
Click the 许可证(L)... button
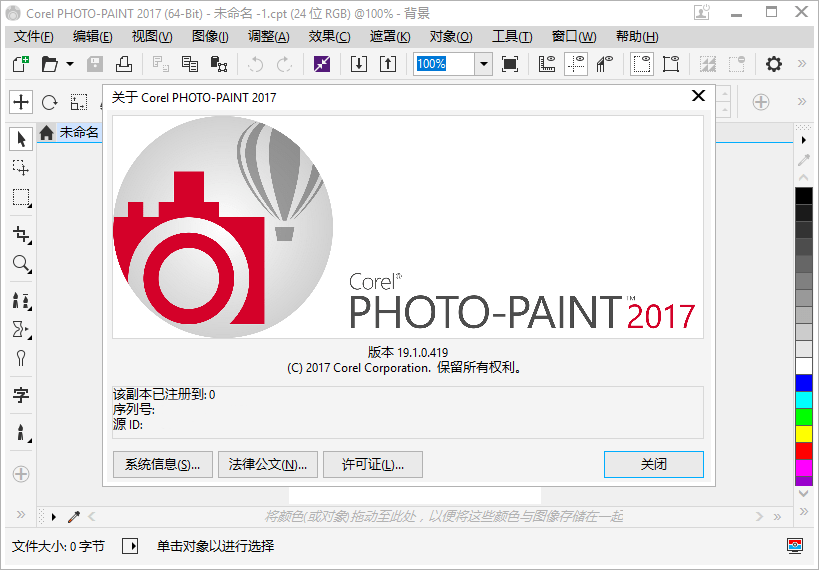point(372,464)
